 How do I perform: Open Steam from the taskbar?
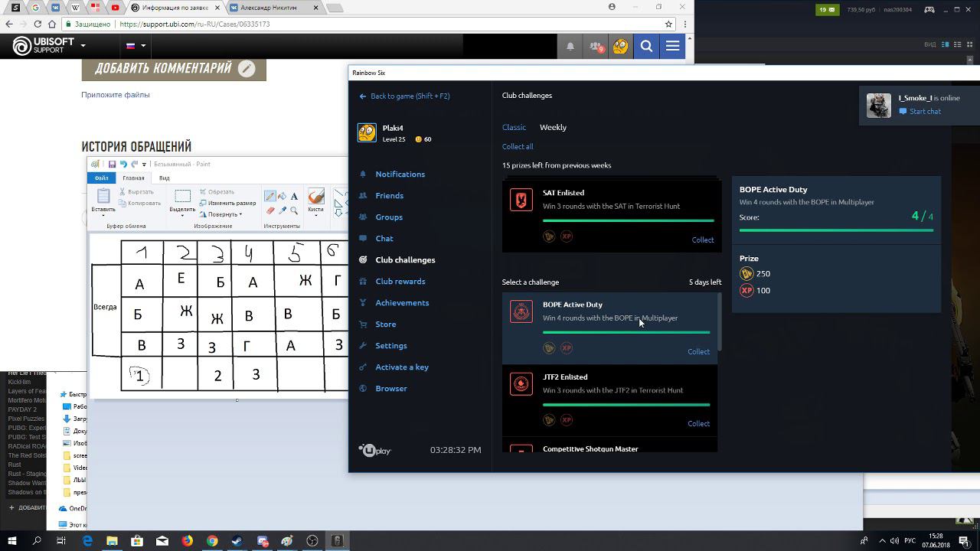237,541
